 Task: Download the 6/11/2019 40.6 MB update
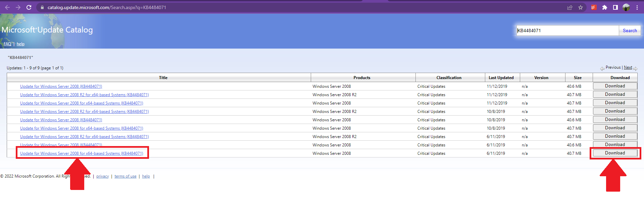tap(615, 144)
